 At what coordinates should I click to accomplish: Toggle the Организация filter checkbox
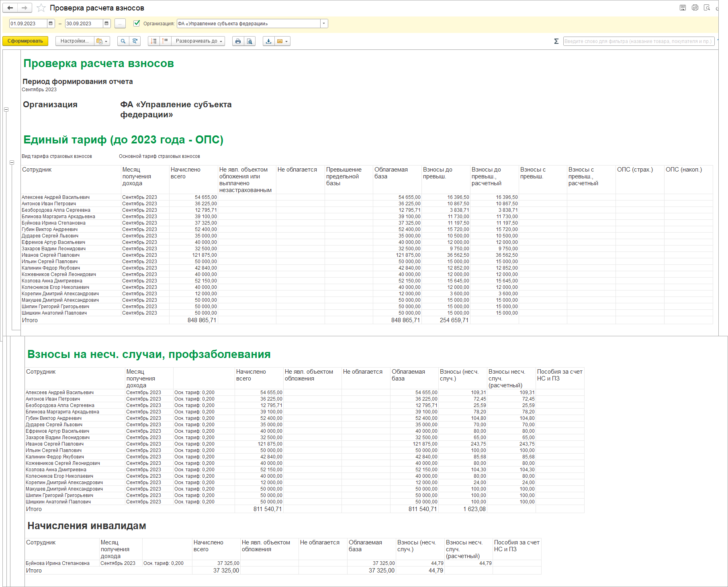pos(137,23)
